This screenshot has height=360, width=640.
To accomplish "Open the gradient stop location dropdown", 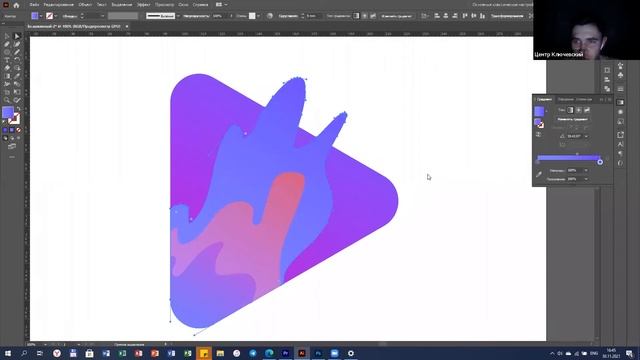I will (x=586, y=179).
